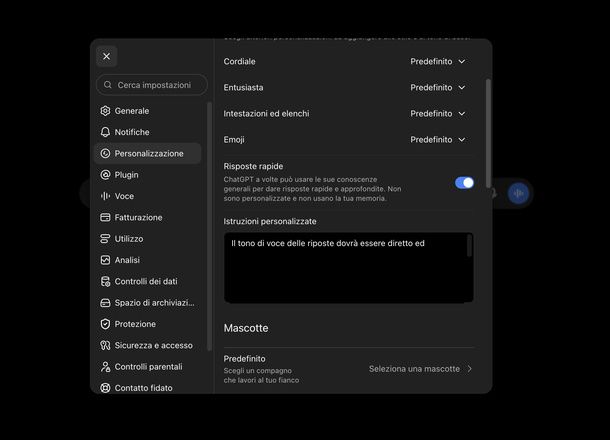Select the Personalizzazione section
610x440 pixels.
point(147,154)
